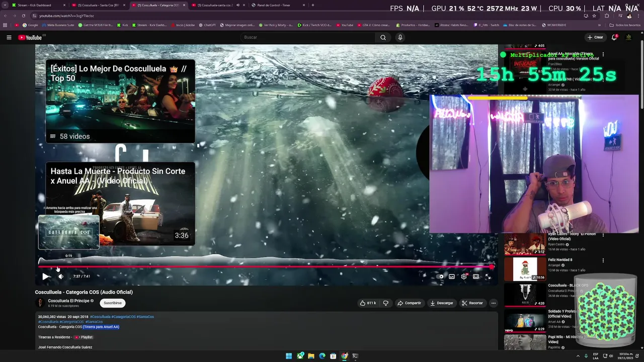Open Cosculluela channel avatar
Viewport: 644px width, 362px height.
tap(40, 303)
